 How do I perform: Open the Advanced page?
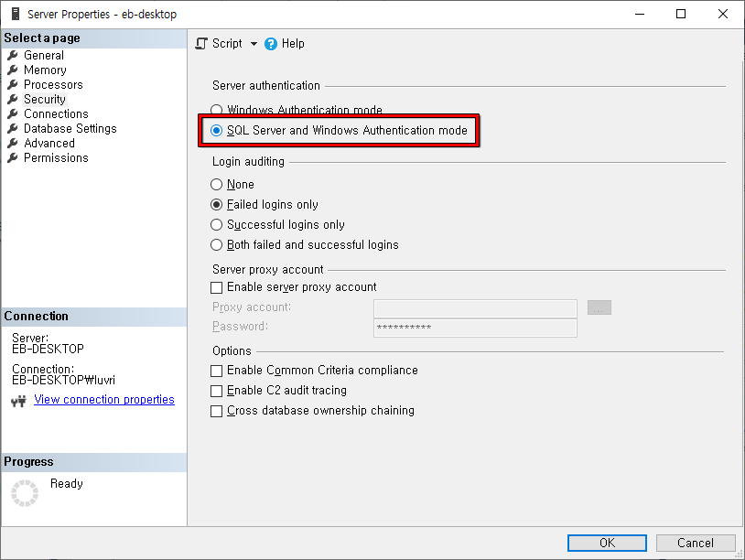click(x=49, y=144)
